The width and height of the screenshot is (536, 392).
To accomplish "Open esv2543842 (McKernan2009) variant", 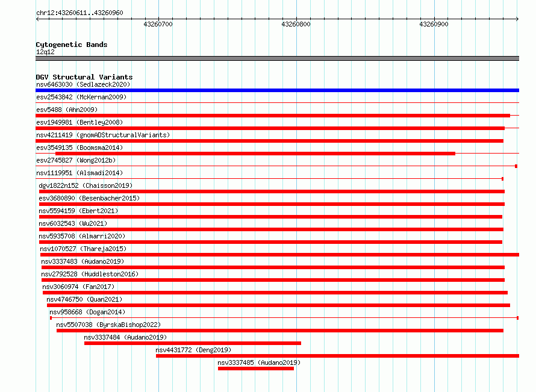I will 81,97.
